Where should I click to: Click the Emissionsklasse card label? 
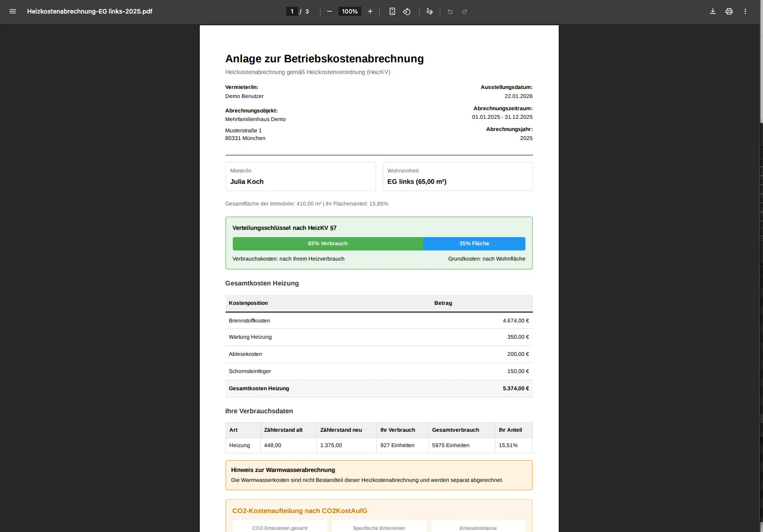pyautogui.click(x=478, y=528)
